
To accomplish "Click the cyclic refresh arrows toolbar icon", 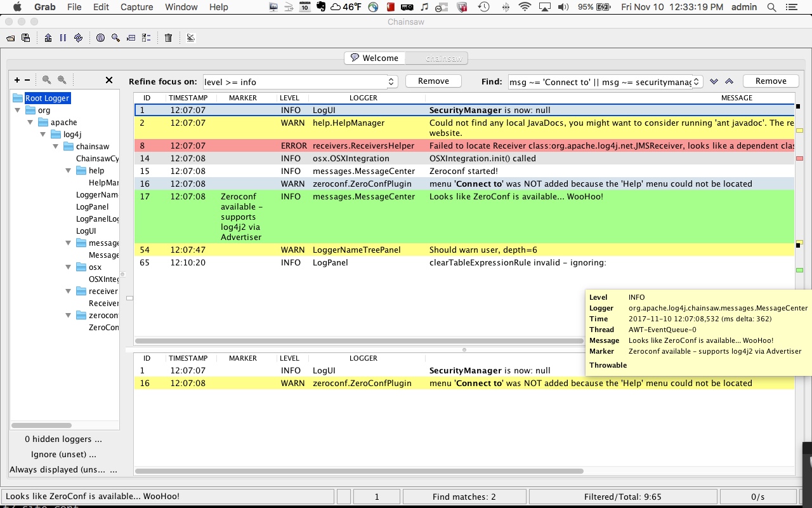I will coord(78,38).
